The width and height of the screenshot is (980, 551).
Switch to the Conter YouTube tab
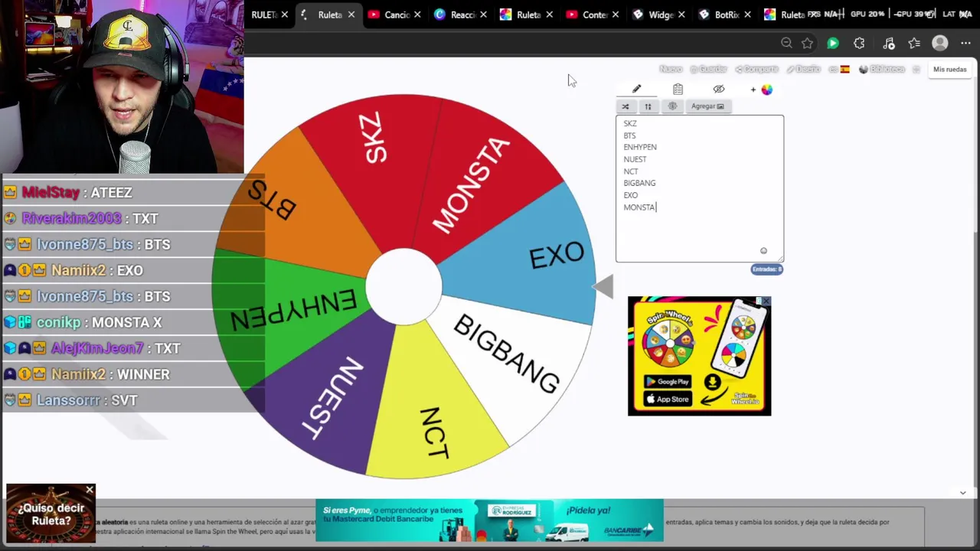click(x=595, y=15)
